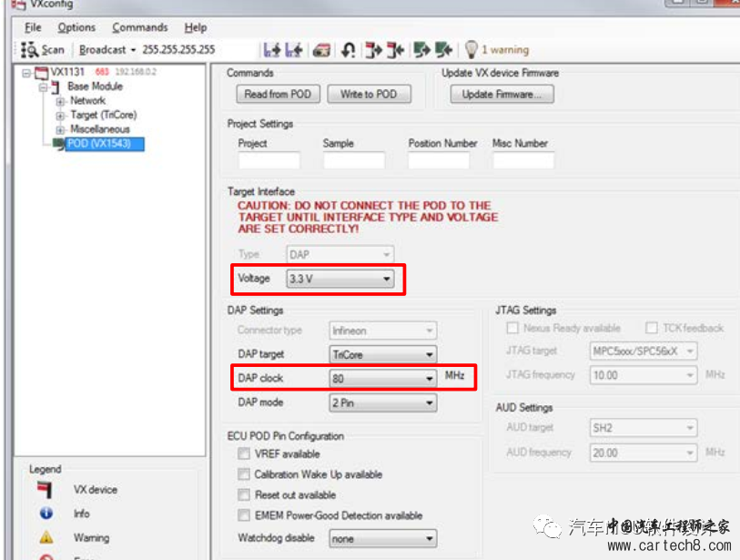Click the Update Firmware... button
Image resolution: width=740 pixels, height=560 pixels.
pos(502,94)
